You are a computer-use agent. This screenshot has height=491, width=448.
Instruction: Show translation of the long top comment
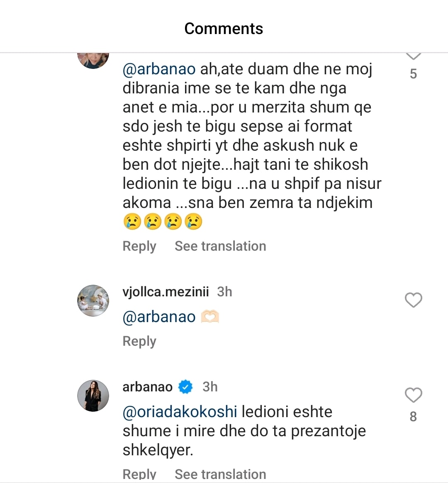(220, 246)
